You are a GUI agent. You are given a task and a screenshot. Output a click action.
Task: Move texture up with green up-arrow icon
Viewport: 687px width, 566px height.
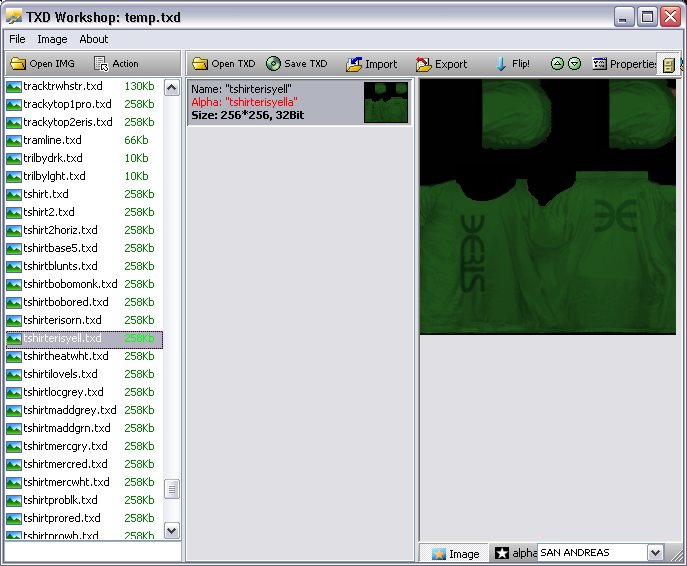coord(557,64)
